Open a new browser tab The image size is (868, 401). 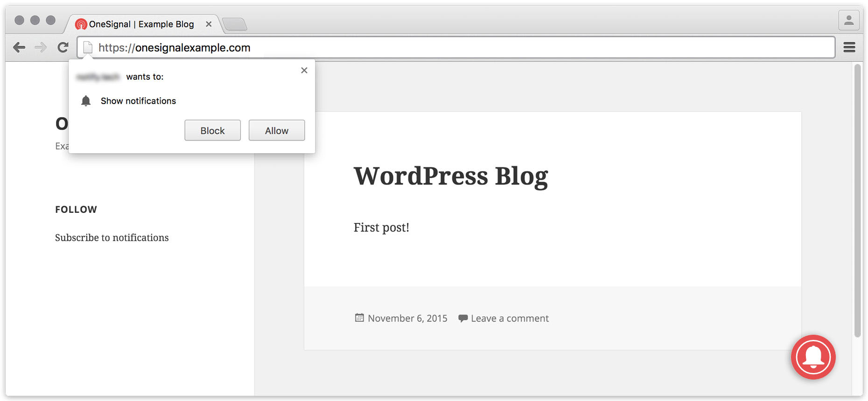click(235, 24)
